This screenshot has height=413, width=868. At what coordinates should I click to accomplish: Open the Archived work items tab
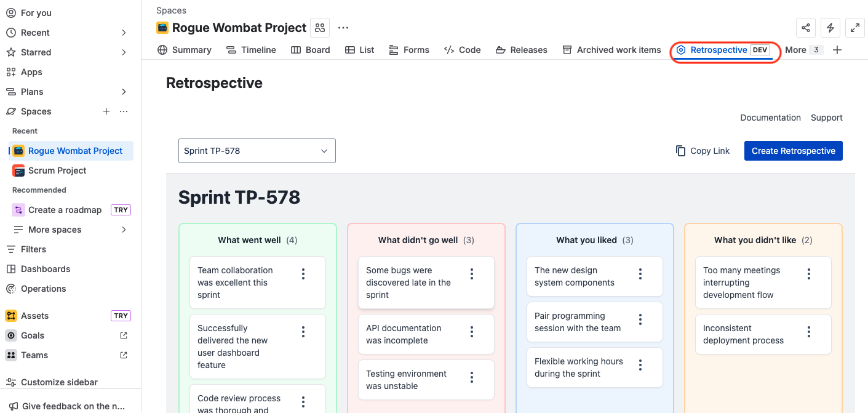[x=611, y=50]
